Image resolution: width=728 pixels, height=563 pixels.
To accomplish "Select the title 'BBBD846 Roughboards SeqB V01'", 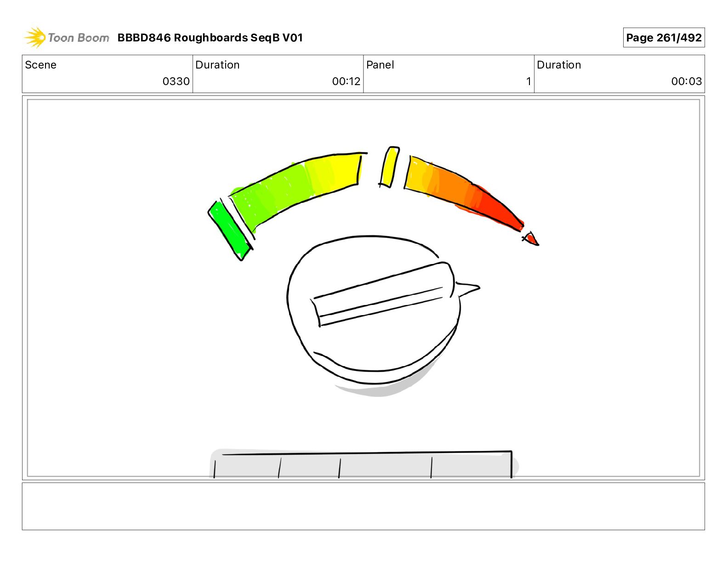I will pyautogui.click(x=210, y=38).
